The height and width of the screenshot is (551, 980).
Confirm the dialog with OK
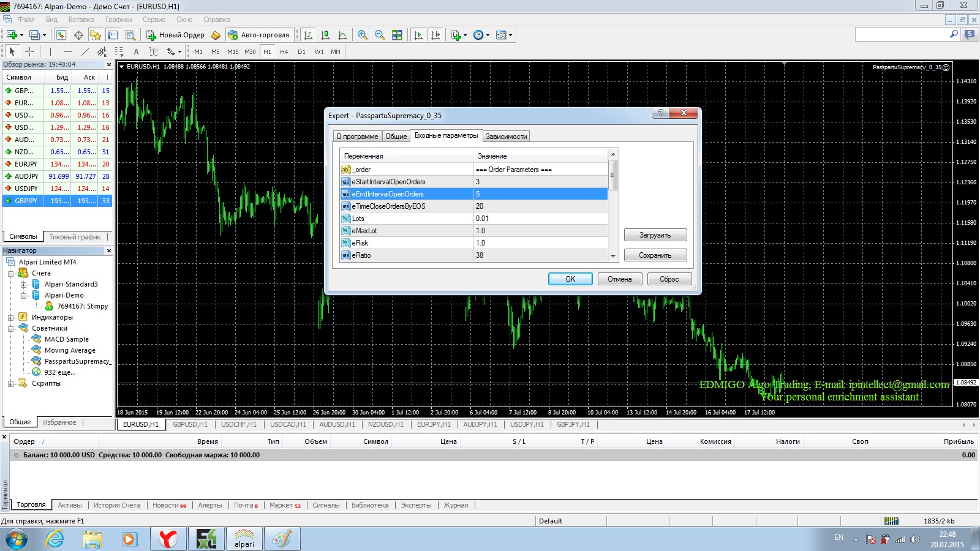click(x=570, y=279)
